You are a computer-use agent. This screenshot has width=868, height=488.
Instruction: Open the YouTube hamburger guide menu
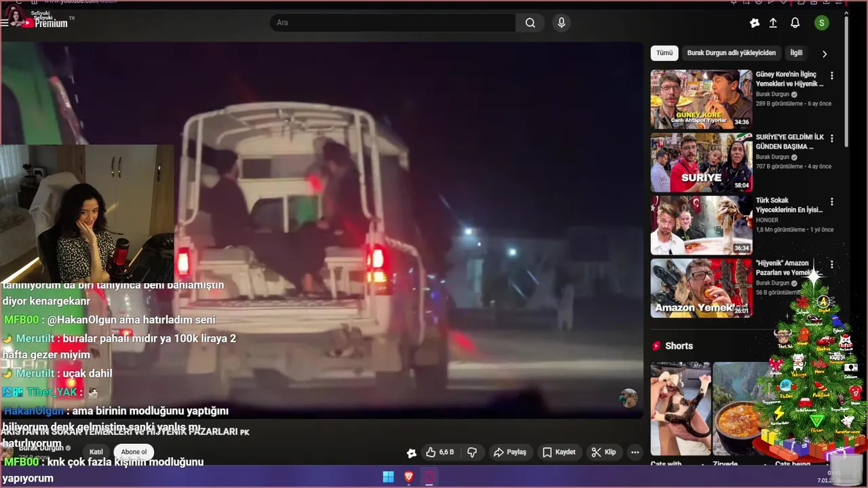[x=5, y=22]
